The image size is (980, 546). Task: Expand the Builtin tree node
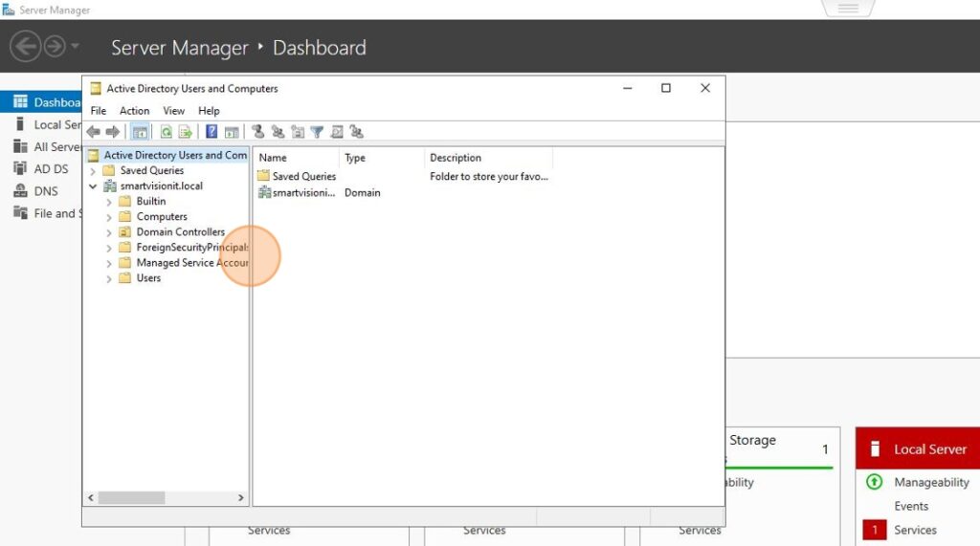click(x=109, y=202)
